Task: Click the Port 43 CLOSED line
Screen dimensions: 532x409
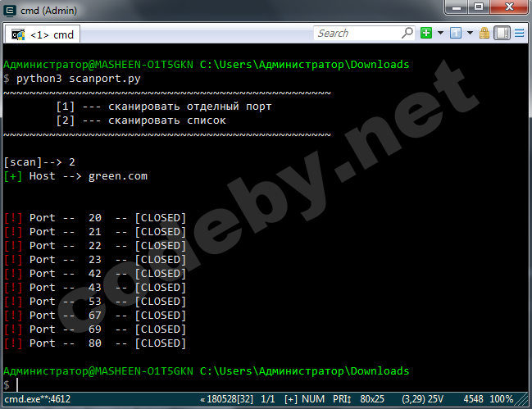Action: [x=95, y=287]
